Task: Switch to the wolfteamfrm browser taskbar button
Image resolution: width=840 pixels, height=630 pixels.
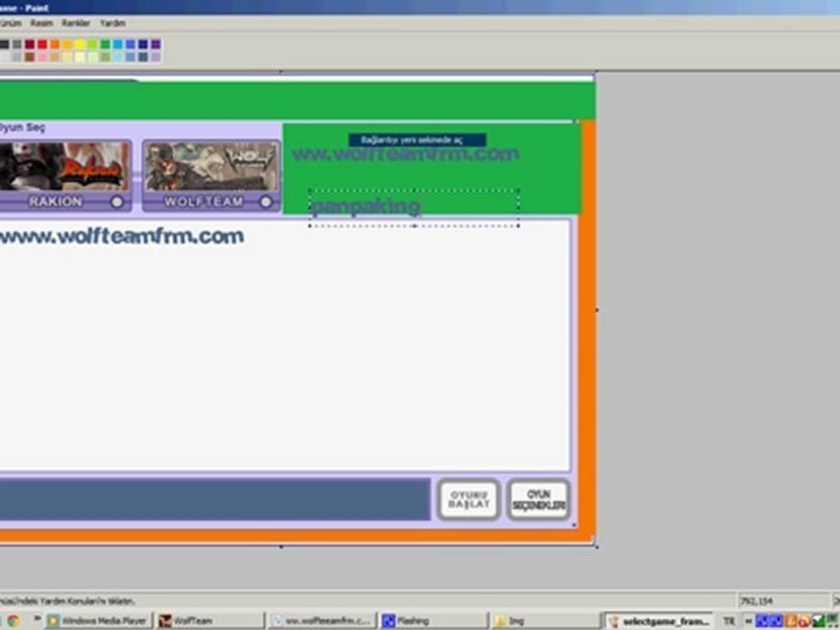Action: (323, 621)
